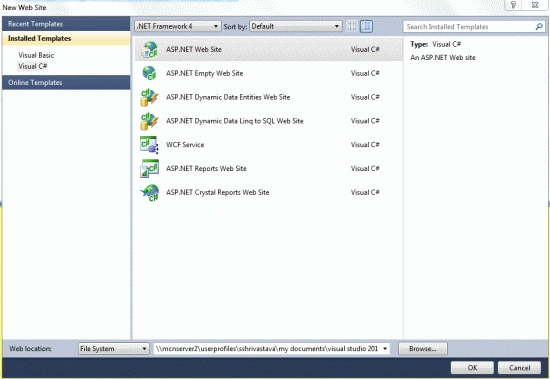Click Dynamic Data Linq to SQL icon

[x=149, y=121]
